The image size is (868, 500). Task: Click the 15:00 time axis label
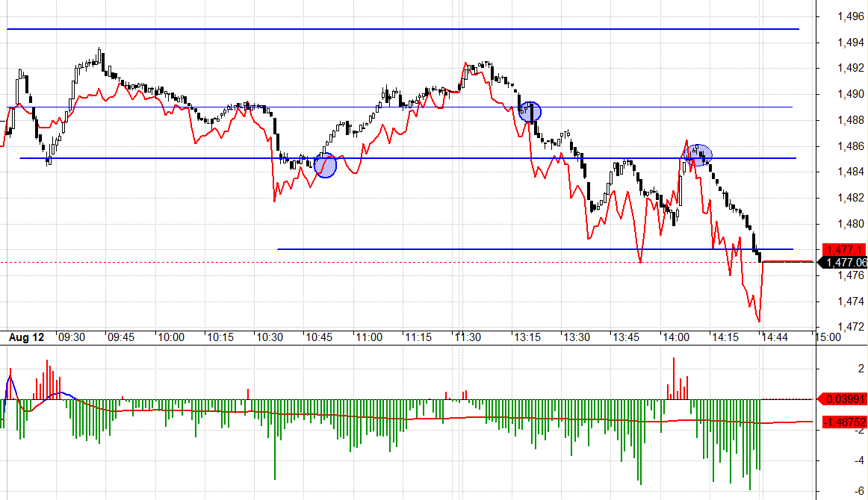tap(828, 337)
